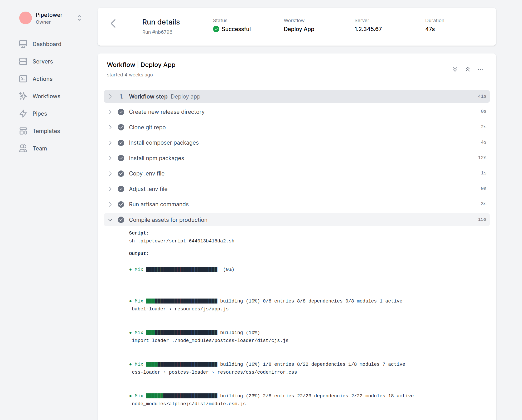Click check icon for Clone git repo
Screen dimensions: 522x420
(121, 128)
